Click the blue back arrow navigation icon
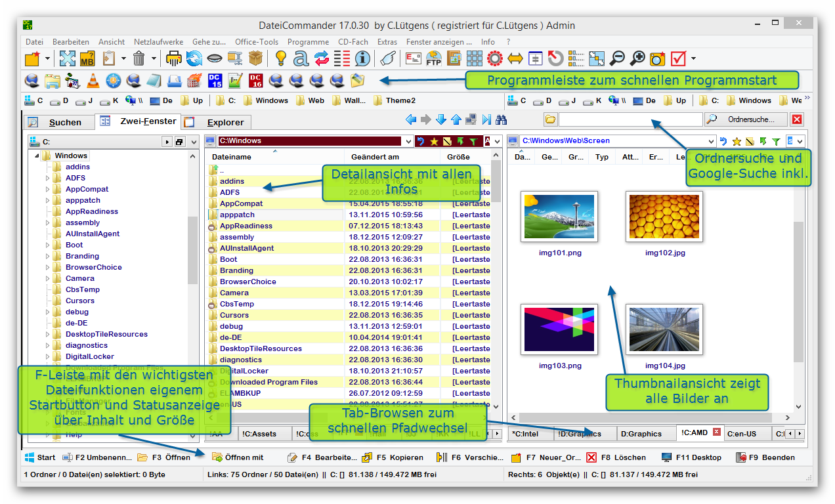835x504 pixels. (411, 120)
